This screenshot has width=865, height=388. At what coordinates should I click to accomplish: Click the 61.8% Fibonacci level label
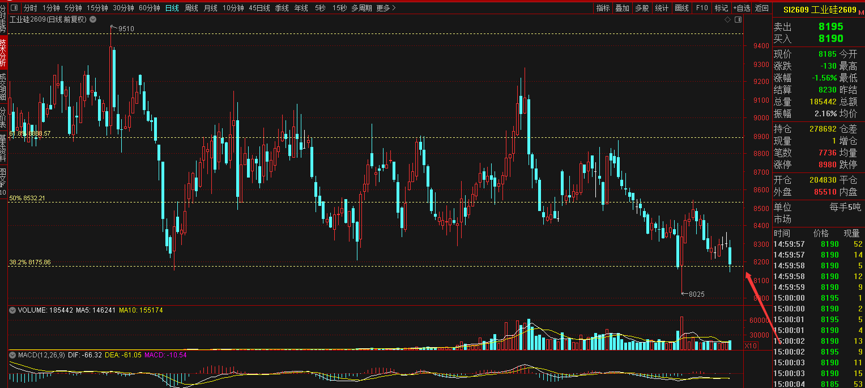point(30,134)
